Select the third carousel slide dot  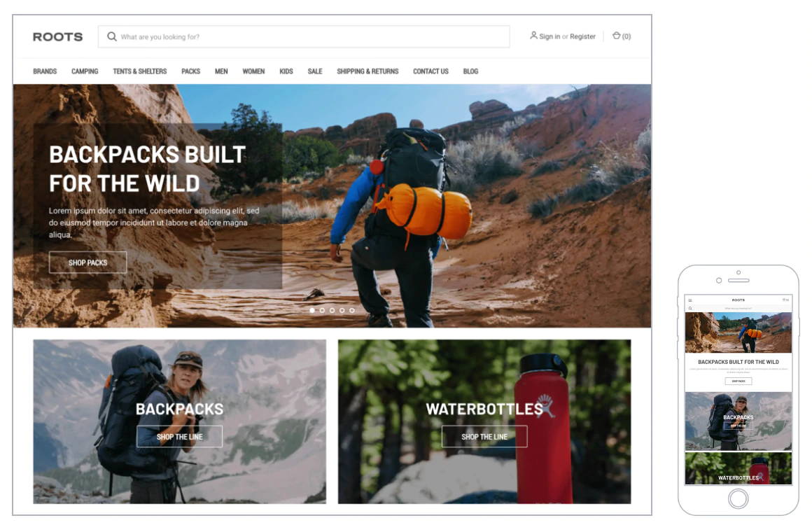point(332,310)
